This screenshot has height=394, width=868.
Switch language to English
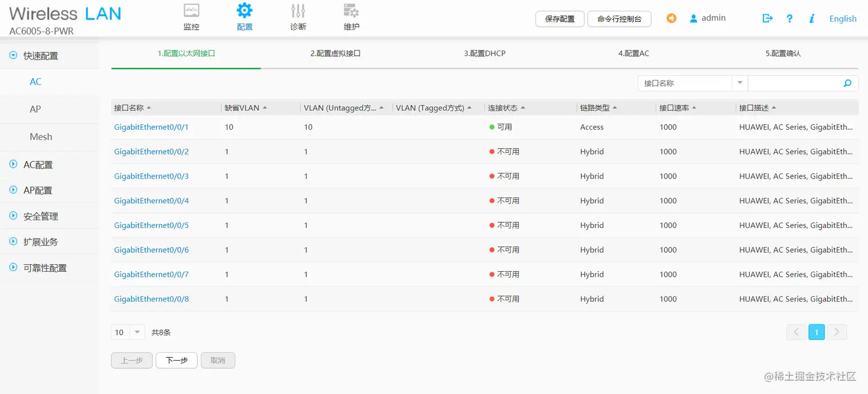[x=843, y=18]
